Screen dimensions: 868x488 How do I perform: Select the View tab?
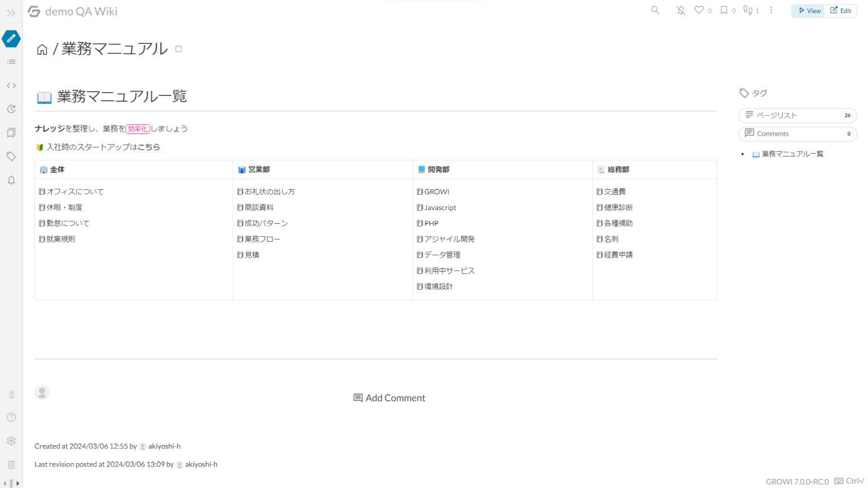pos(808,10)
